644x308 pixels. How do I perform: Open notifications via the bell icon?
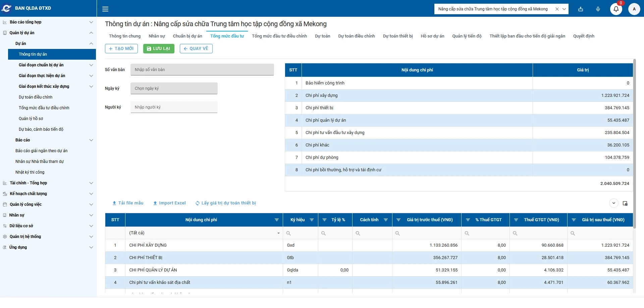616,9
